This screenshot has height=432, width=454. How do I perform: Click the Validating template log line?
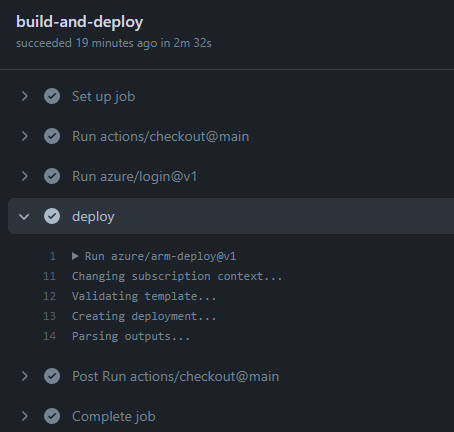coord(144,296)
